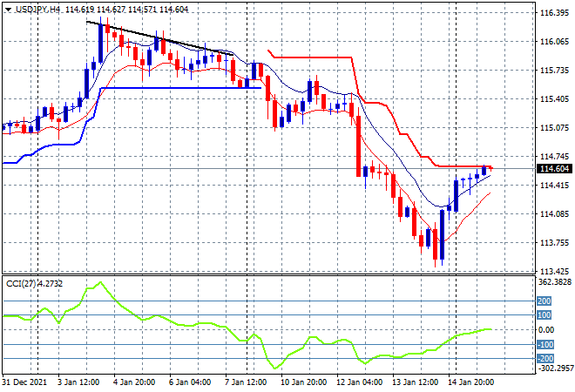Select the red stepped resistance line
The height and width of the screenshot is (392, 575).
[x=314, y=57]
